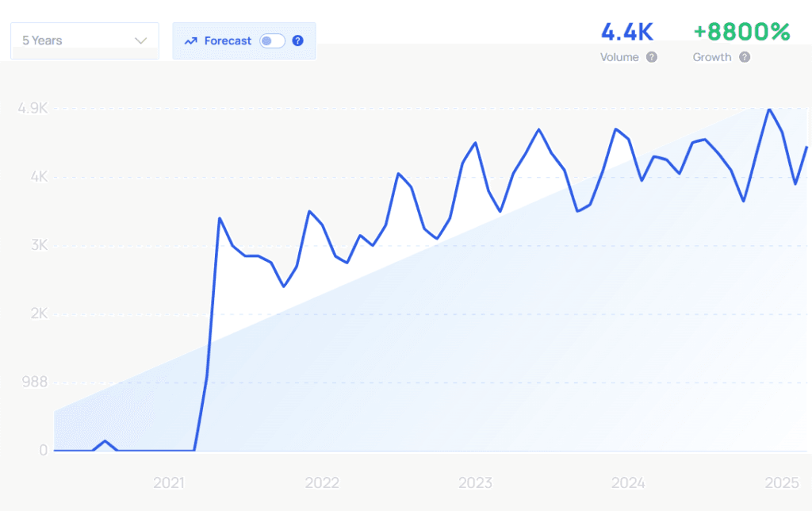812x511 pixels.
Task: Click the 2023 label on the x-axis
Action: point(475,482)
